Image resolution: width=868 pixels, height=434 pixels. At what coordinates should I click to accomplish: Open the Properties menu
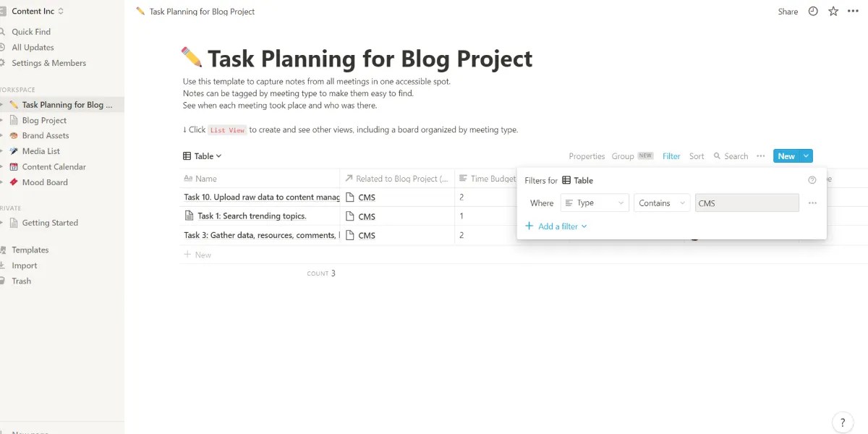[x=586, y=156]
